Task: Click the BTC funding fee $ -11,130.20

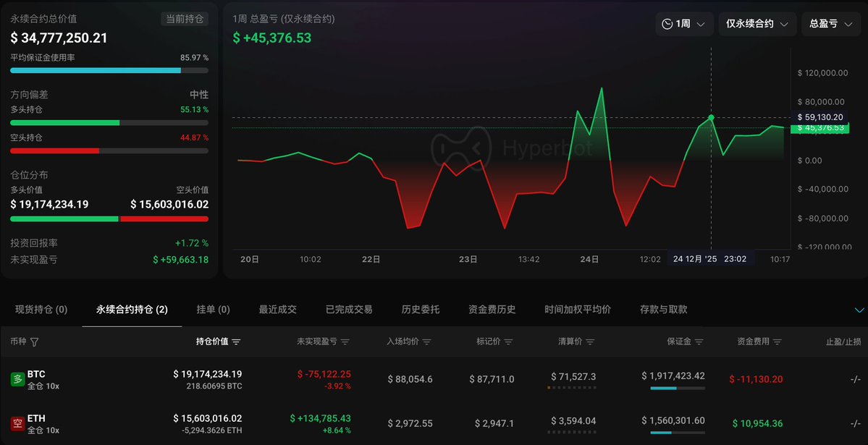Action: point(757,380)
